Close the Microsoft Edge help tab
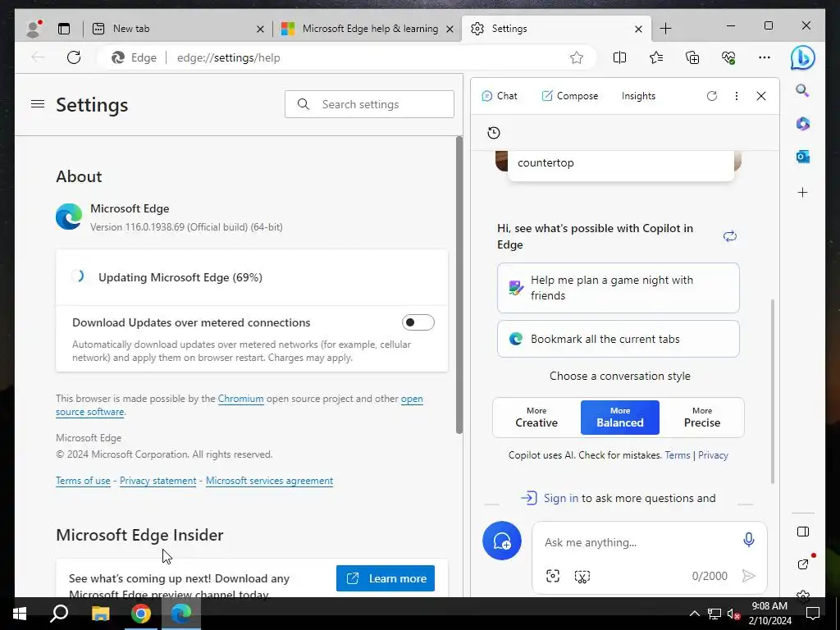 pyautogui.click(x=450, y=29)
